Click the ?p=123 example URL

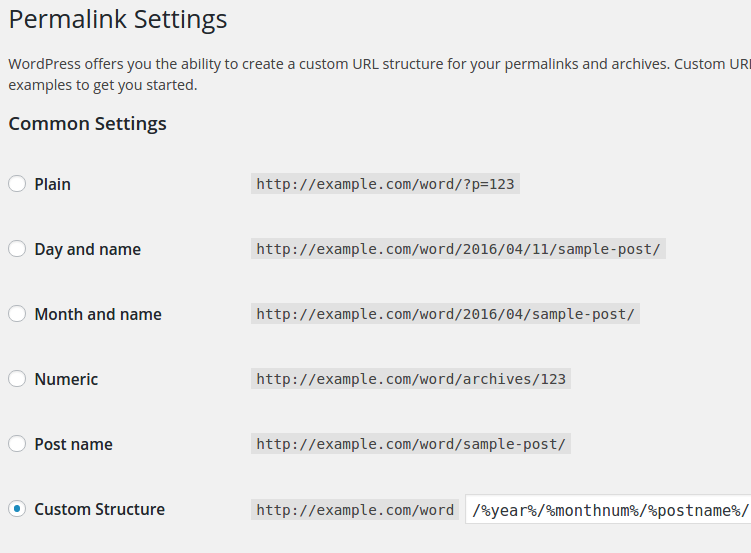pos(385,184)
